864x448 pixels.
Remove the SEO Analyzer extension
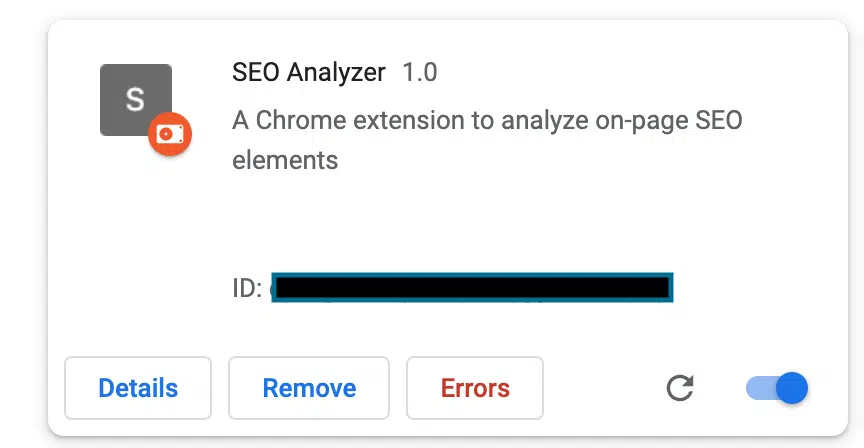coord(309,388)
